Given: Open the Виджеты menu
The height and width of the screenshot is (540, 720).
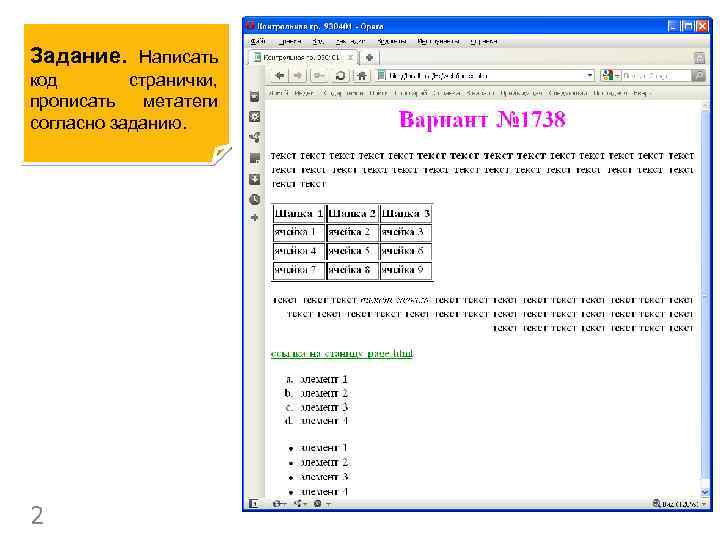Looking at the screenshot, I should 392,41.
